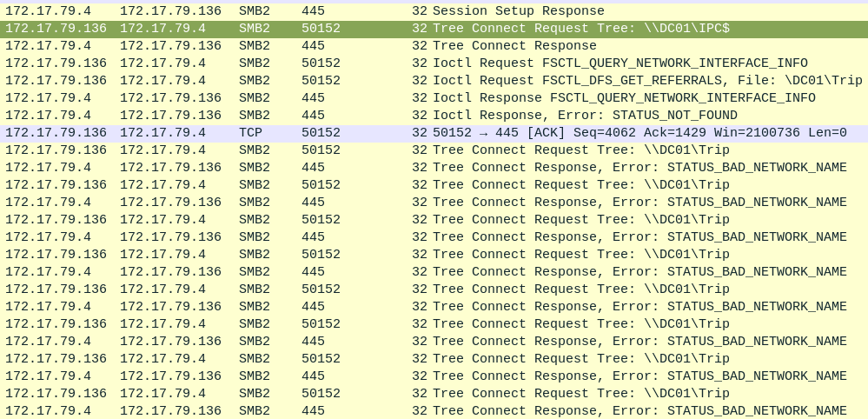Screen dimensions: 868x419
Task: Click the TCP protocol cell
Action: tap(250, 133)
